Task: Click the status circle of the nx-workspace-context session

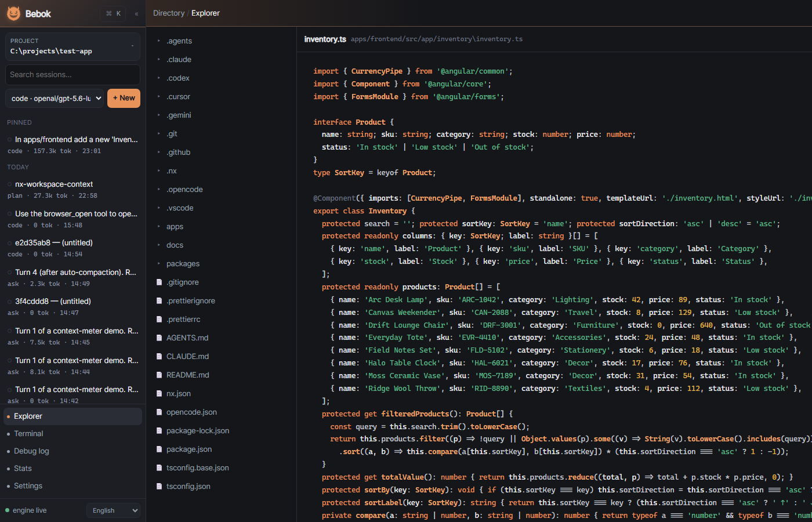Action: coord(10,184)
